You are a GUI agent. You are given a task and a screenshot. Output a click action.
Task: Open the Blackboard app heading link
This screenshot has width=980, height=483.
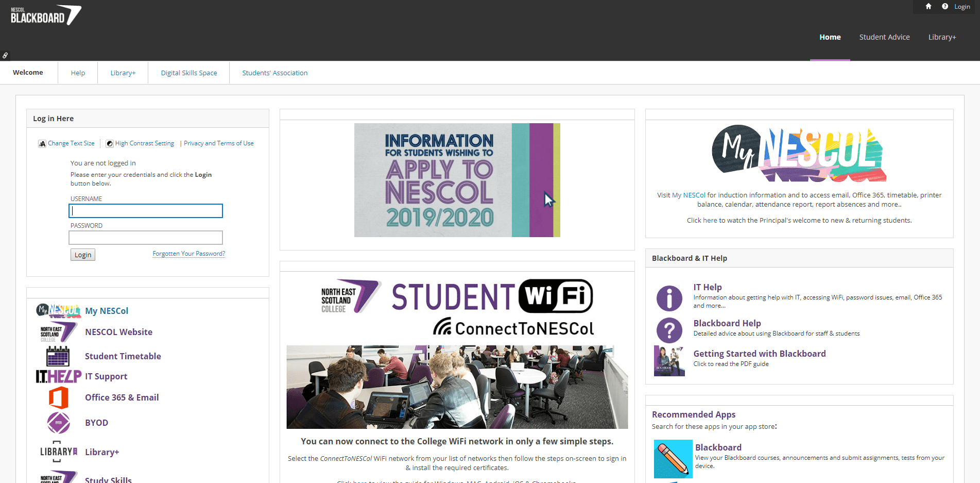tap(718, 447)
